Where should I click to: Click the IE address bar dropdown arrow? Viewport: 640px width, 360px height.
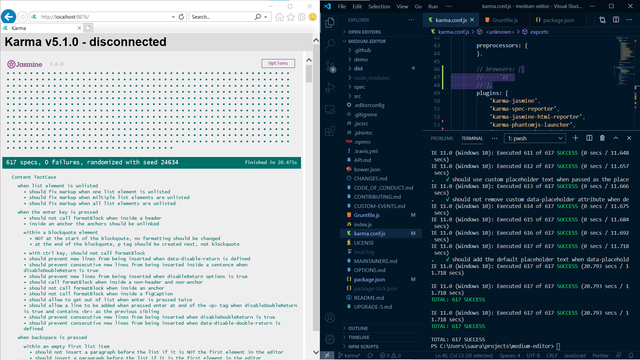[x=173, y=17]
